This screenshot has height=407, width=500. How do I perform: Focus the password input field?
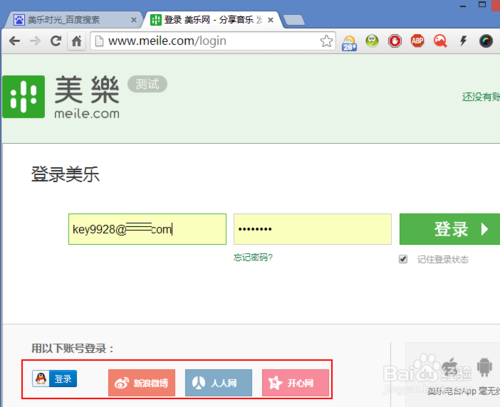pos(312,229)
